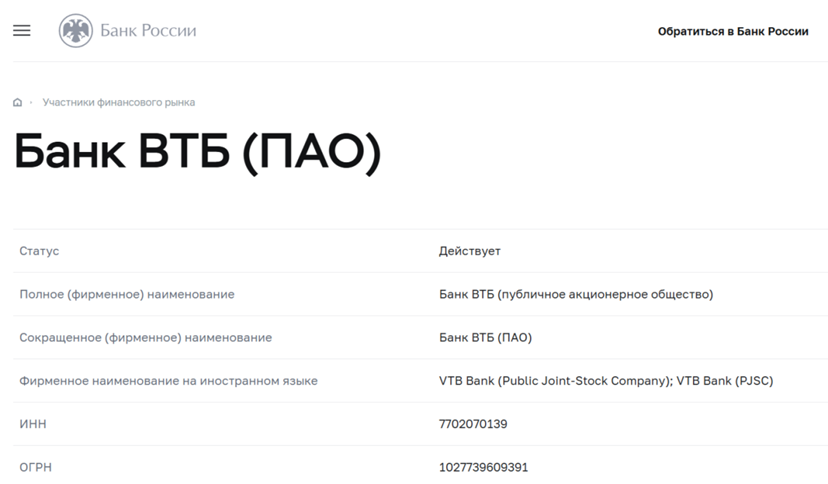
Task: Select "Полное (фирменное) наименование" label
Action: point(127,294)
